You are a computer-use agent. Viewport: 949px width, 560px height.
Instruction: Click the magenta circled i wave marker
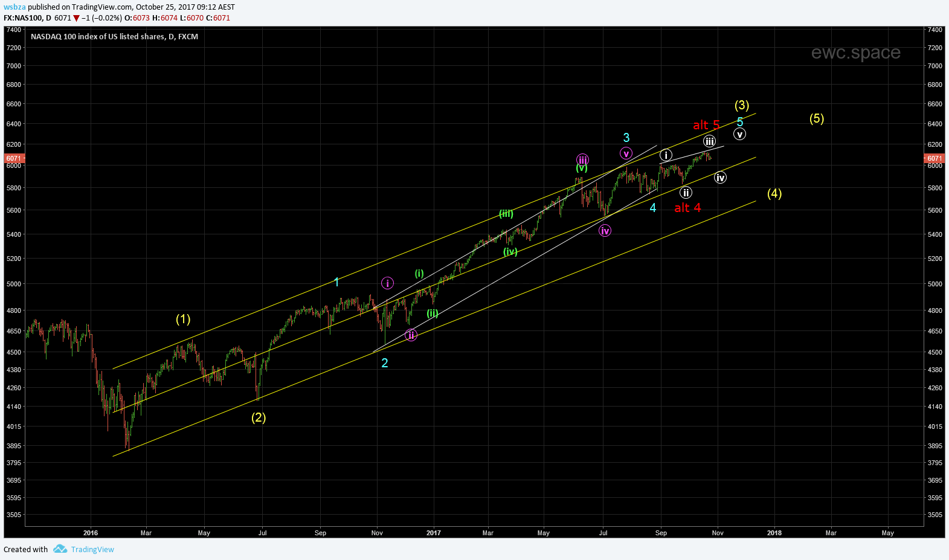(387, 283)
